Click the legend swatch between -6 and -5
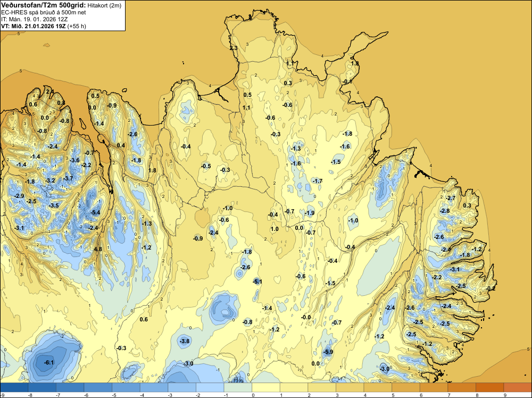This screenshot has height=398, width=532. (98, 387)
